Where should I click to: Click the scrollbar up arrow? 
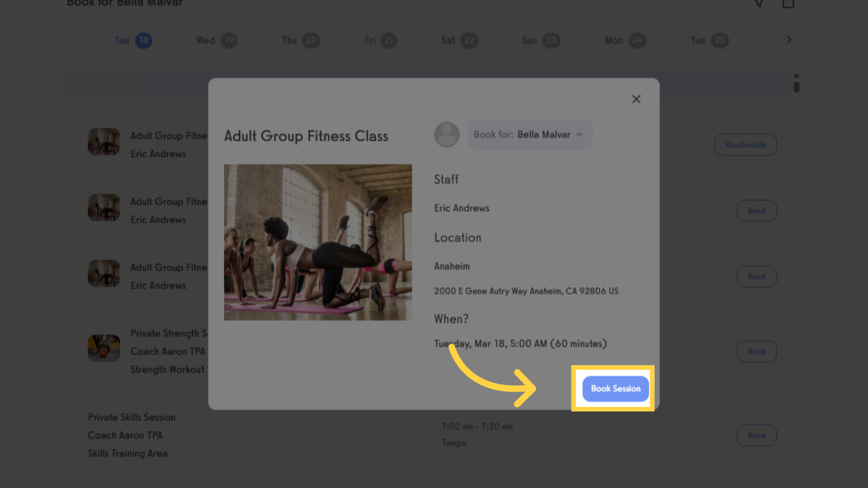(x=797, y=75)
